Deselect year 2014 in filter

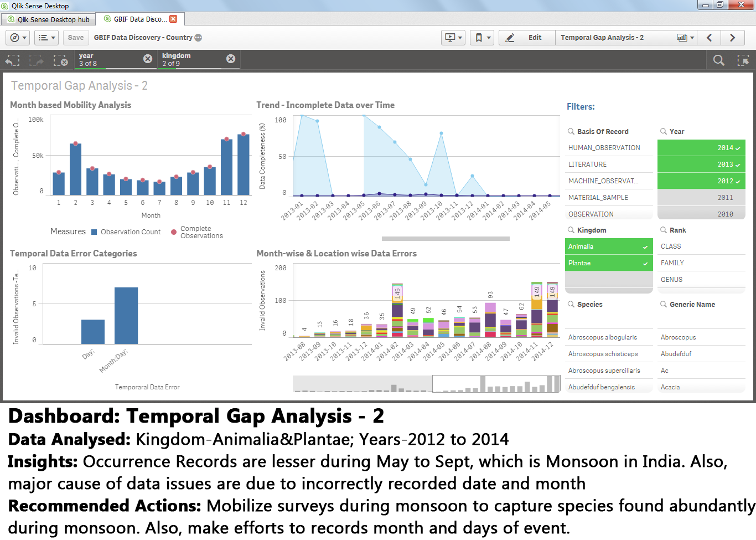(701, 148)
